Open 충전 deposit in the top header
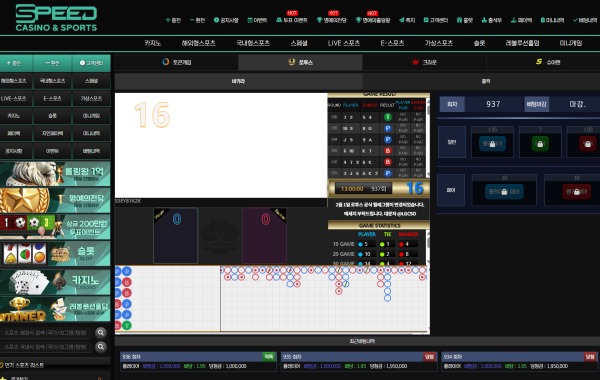The image size is (600, 380). point(173,20)
